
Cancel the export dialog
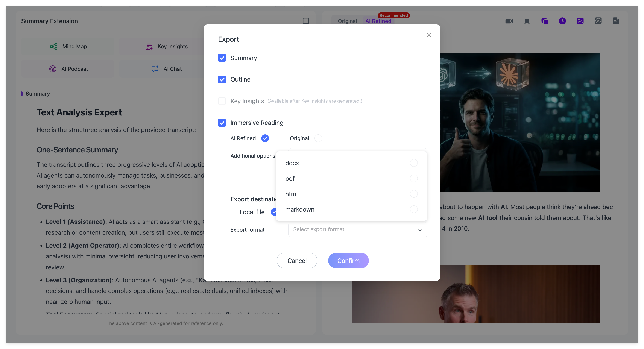coord(297,261)
